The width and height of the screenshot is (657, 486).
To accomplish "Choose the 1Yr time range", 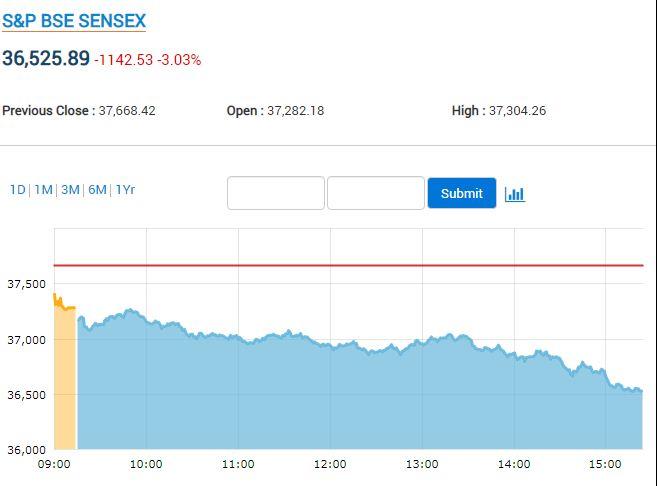I will click(x=125, y=190).
